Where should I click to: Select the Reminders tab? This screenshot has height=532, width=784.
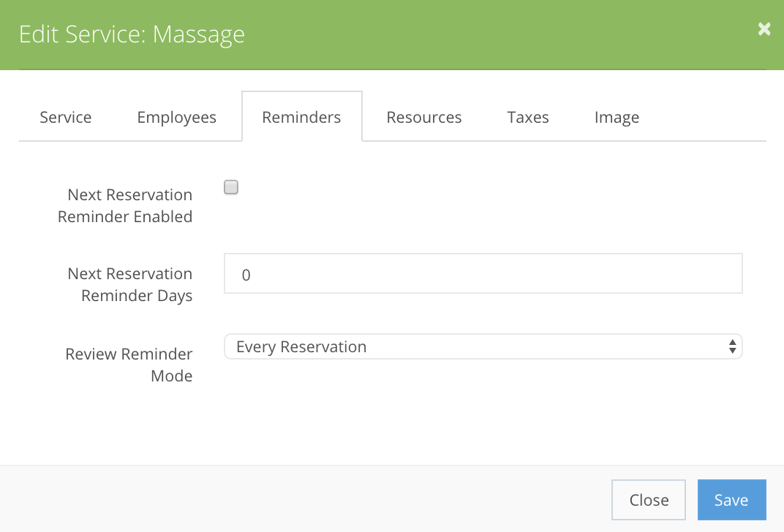point(301,116)
